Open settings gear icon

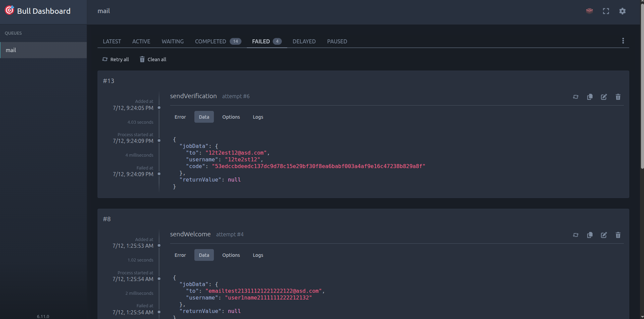(x=622, y=11)
